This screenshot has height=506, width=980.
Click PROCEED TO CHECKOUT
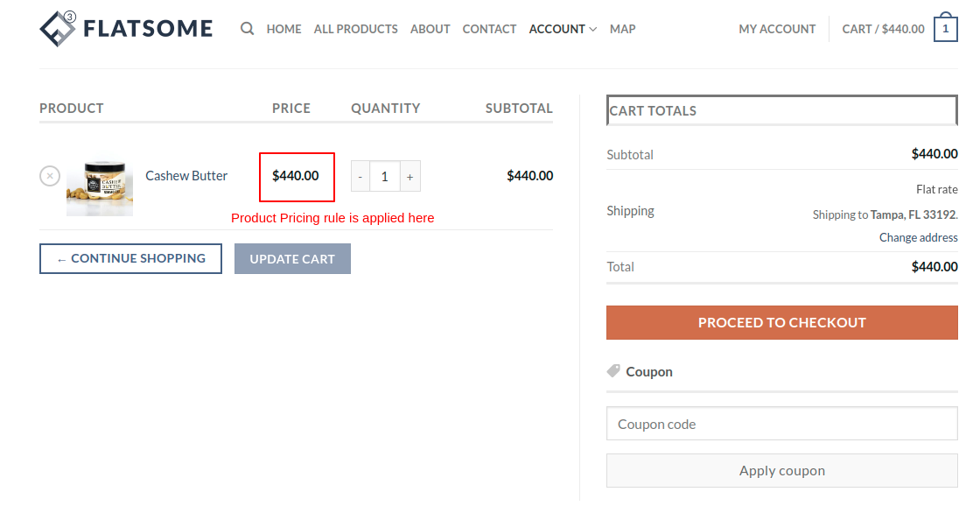tap(781, 322)
